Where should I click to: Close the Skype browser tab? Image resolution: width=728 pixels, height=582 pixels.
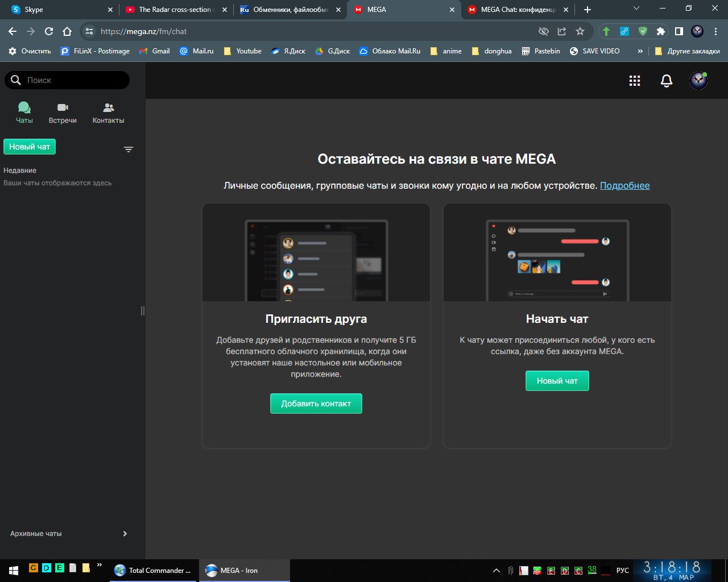[x=110, y=10]
